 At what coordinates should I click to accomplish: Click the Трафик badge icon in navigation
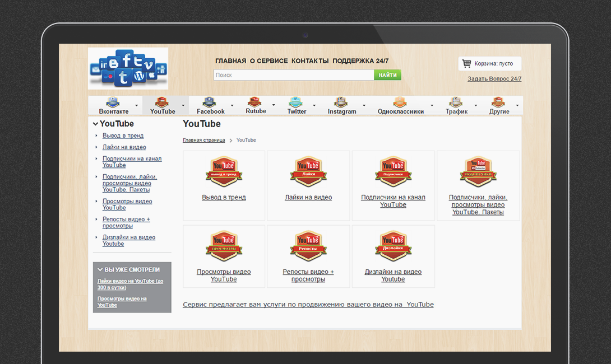coord(456,102)
